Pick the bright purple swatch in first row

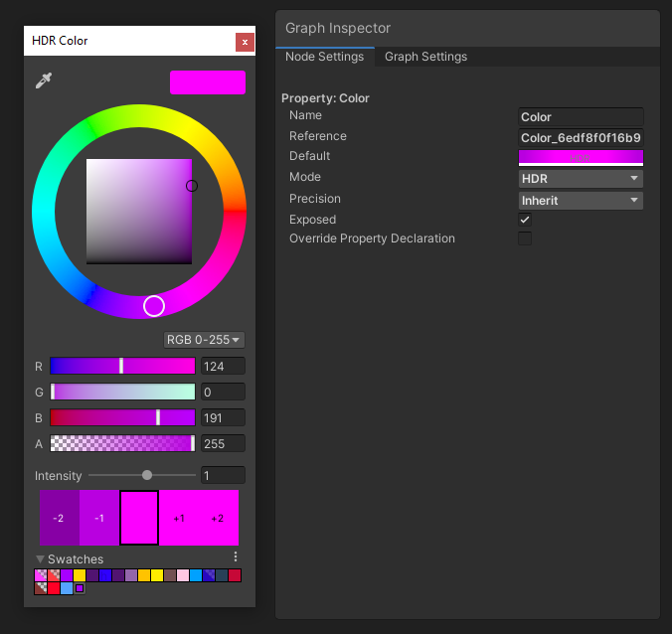tap(67, 575)
